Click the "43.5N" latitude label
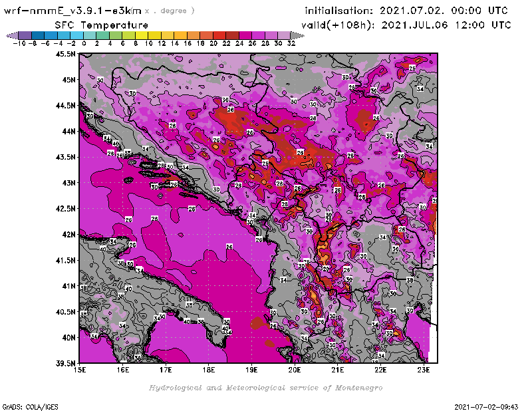The image size is (532, 411). click(65, 157)
